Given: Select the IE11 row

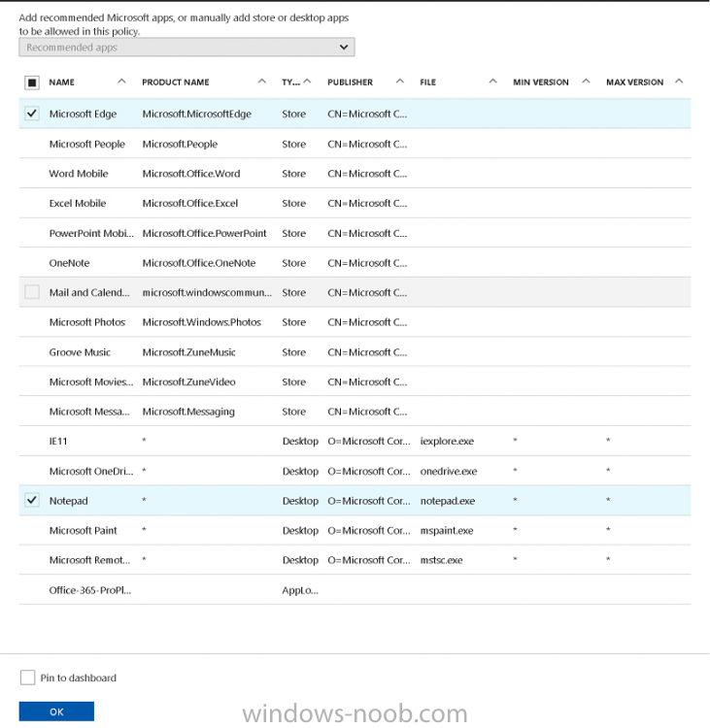Looking at the screenshot, I should point(355,441).
